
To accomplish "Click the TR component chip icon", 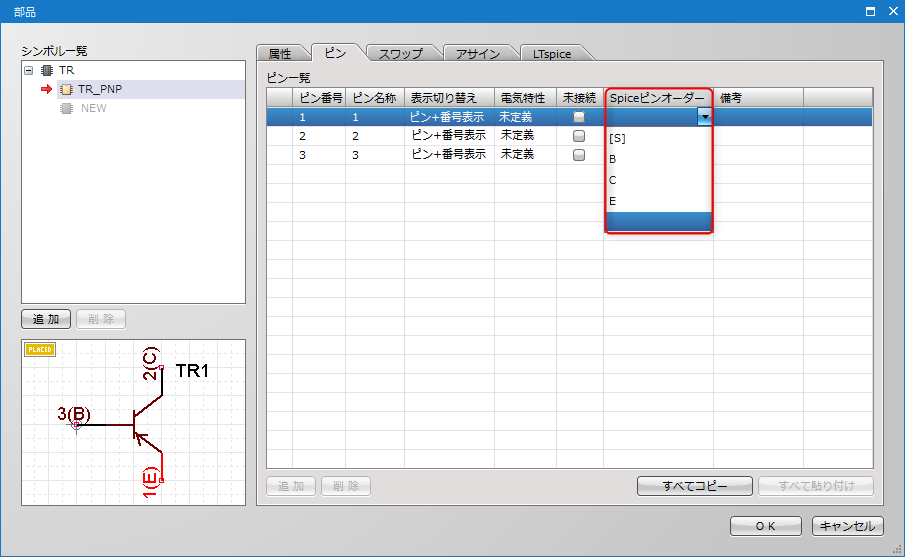I will coord(47,70).
